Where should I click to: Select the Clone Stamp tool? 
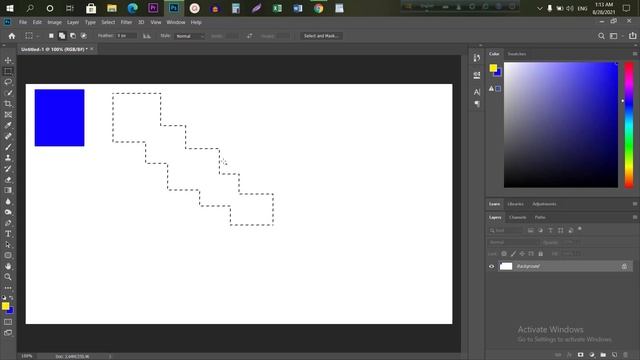pyautogui.click(x=8, y=158)
